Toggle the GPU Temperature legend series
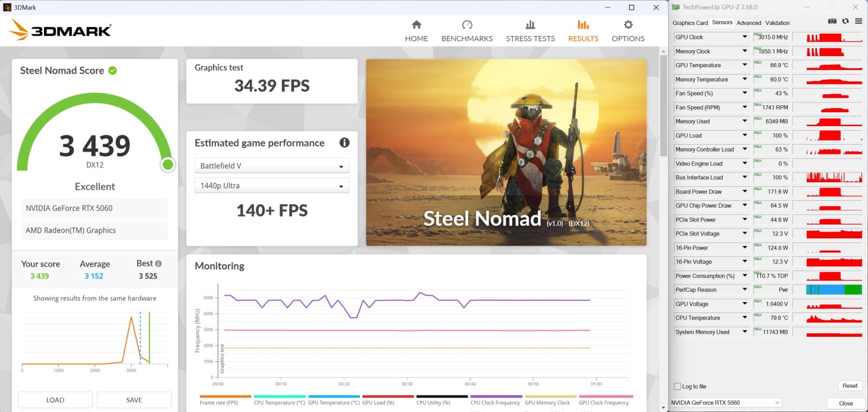868x412 pixels. point(334,400)
